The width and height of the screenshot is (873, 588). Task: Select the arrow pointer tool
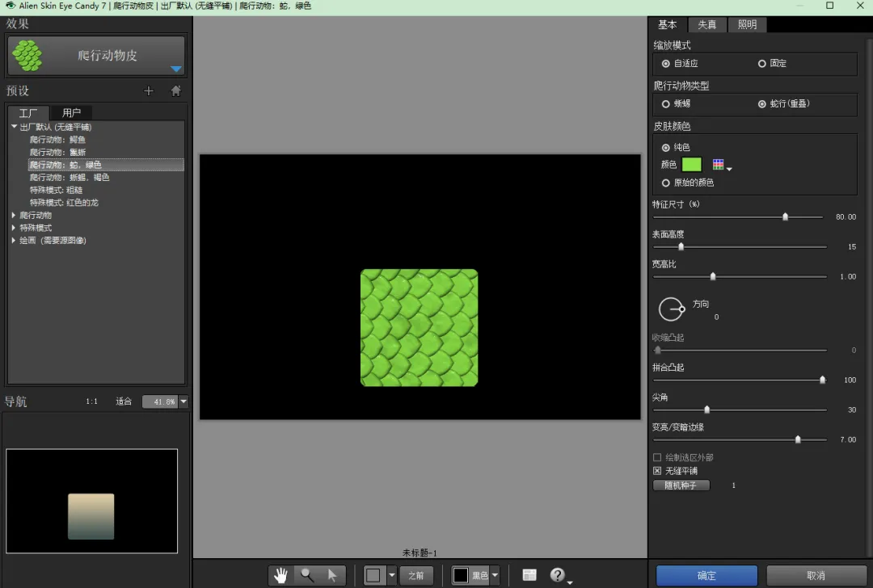click(332, 575)
